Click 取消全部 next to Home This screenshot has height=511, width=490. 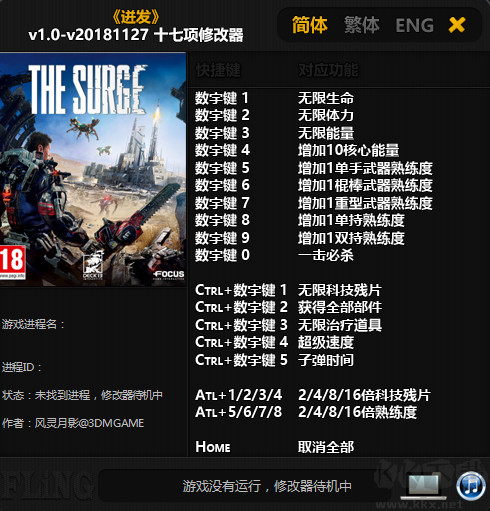tap(326, 447)
